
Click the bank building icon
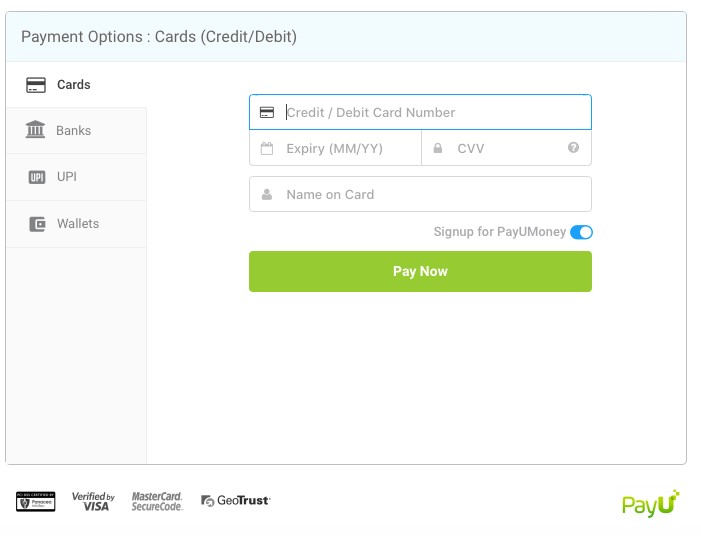35,130
